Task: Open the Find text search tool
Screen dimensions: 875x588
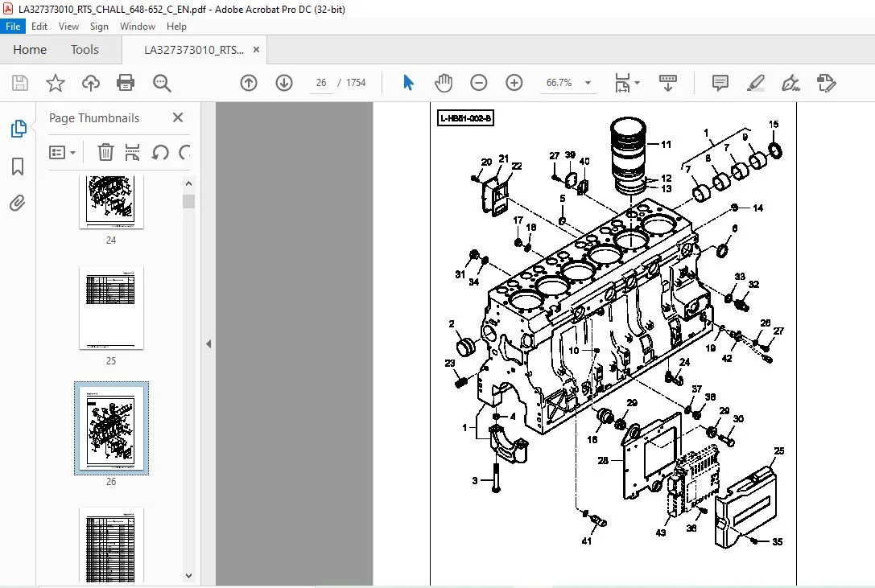Action: [162, 83]
